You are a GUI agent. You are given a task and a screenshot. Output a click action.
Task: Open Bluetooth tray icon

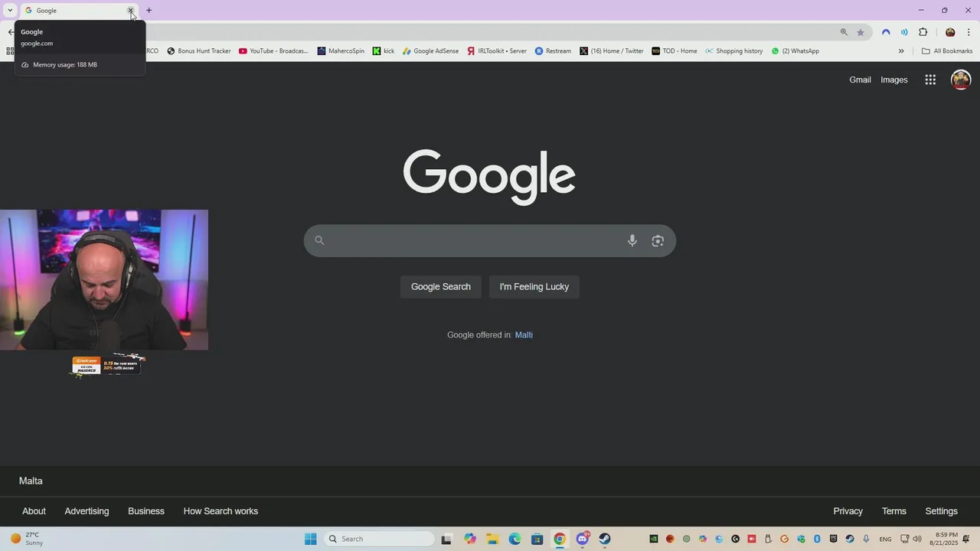click(817, 539)
